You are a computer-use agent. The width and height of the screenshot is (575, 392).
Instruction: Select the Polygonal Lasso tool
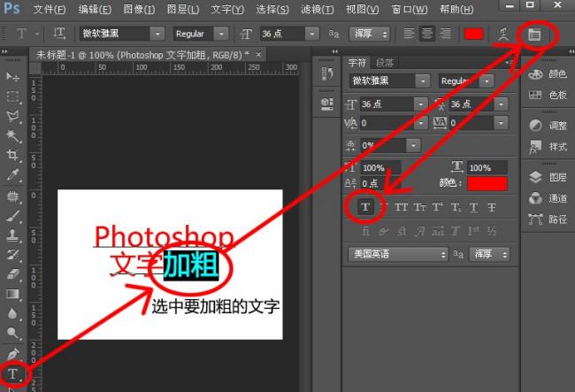click(13, 116)
